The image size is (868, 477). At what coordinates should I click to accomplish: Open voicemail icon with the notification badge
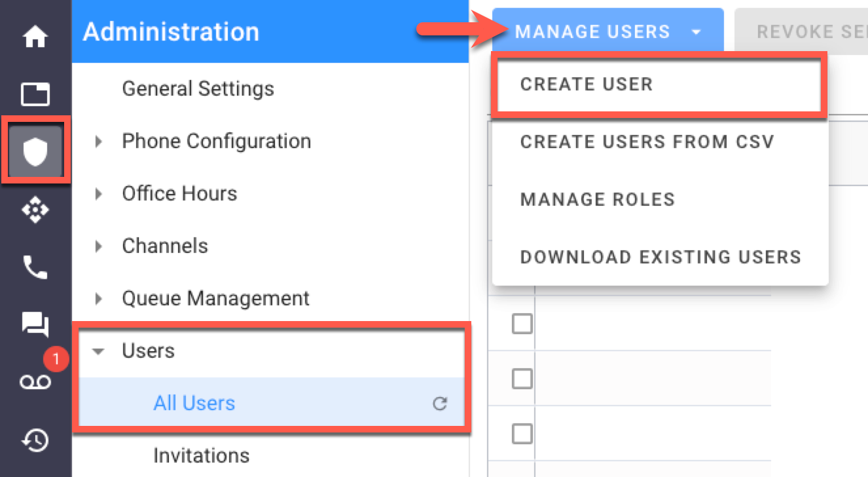[x=35, y=382]
